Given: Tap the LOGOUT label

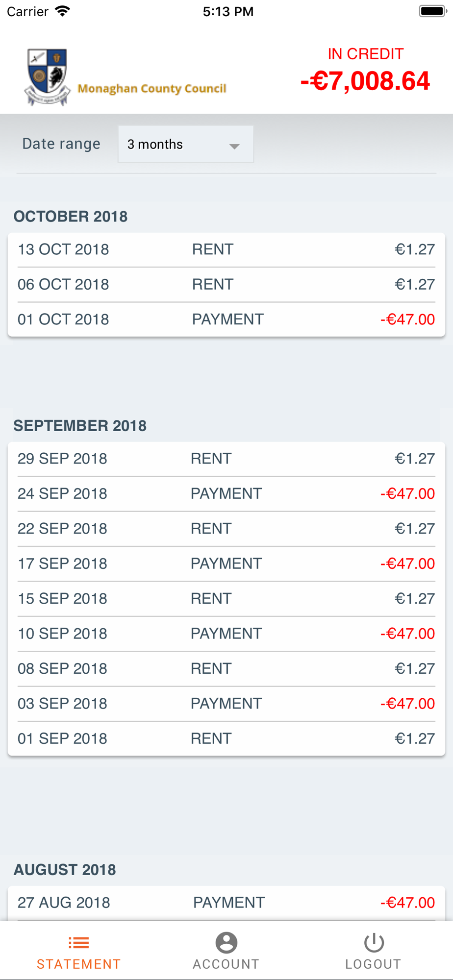Looking at the screenshot, I should point(374,964).
